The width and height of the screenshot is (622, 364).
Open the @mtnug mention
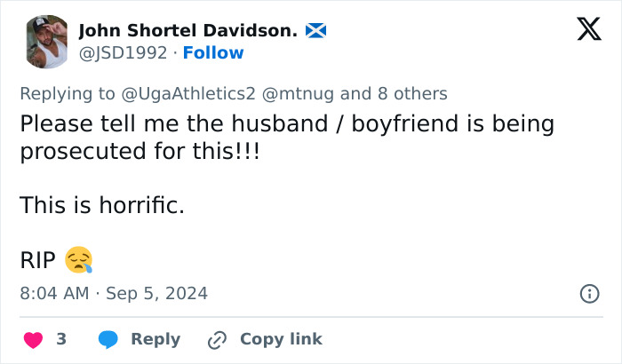pos(299,93)
